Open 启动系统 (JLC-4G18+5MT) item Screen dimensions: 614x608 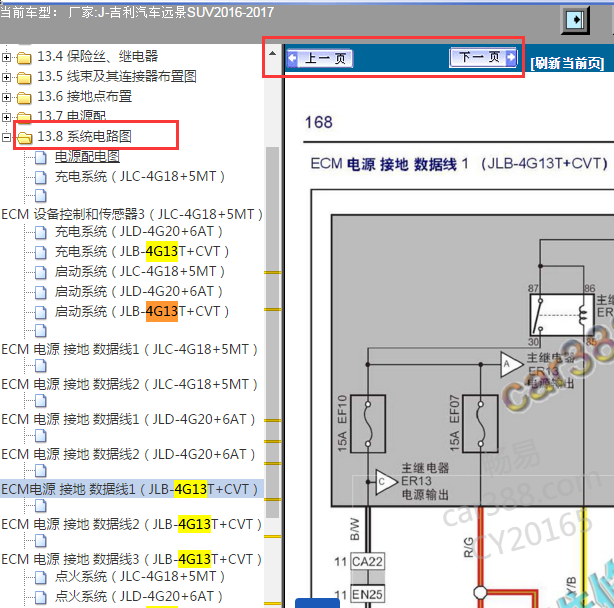point(140,271)
